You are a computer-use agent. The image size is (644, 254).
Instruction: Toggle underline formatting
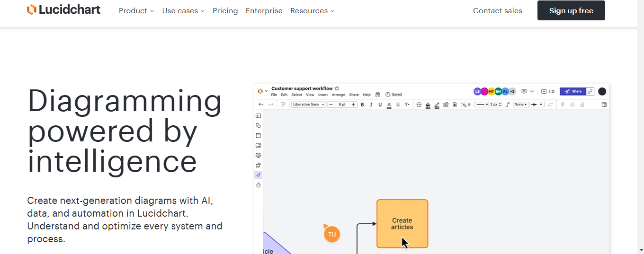(x=380, y=105)
